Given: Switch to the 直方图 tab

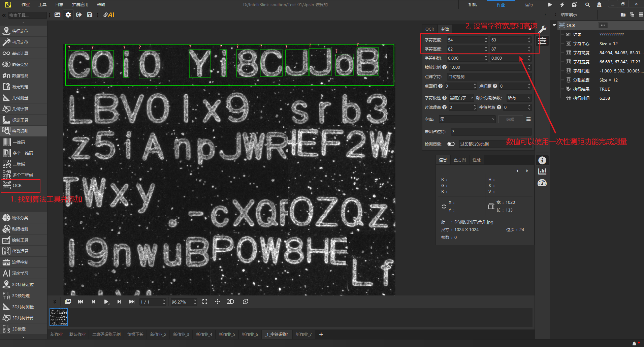Looking at the screenshot, I should pos(459,160).
